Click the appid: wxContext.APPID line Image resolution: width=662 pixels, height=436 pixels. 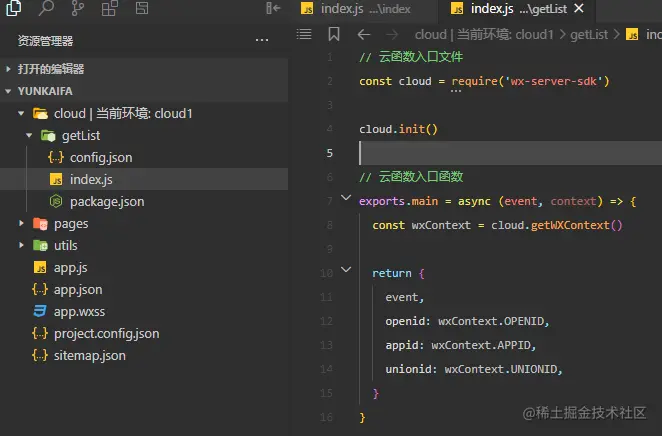460,345
